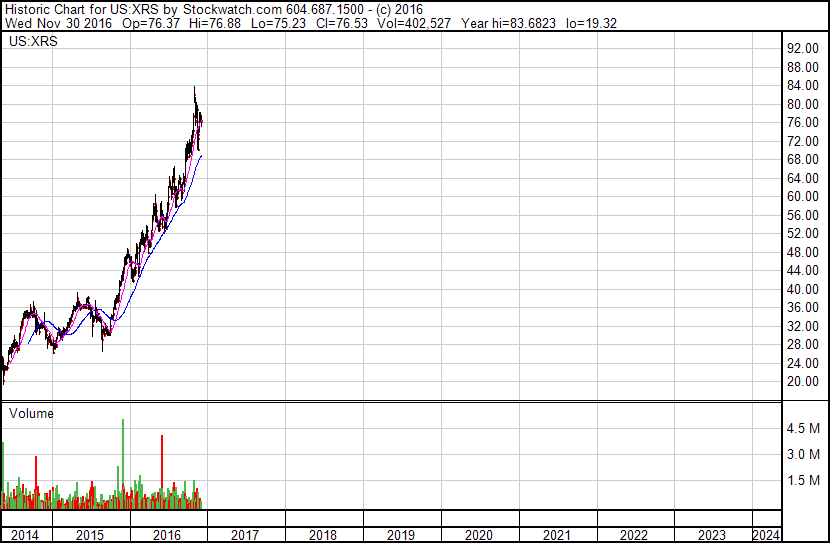Image resolution: width=830 pixels, height=543 pixels.
Task: Click the 4.5 M volume axis label
Action: (x=803, y=428)
